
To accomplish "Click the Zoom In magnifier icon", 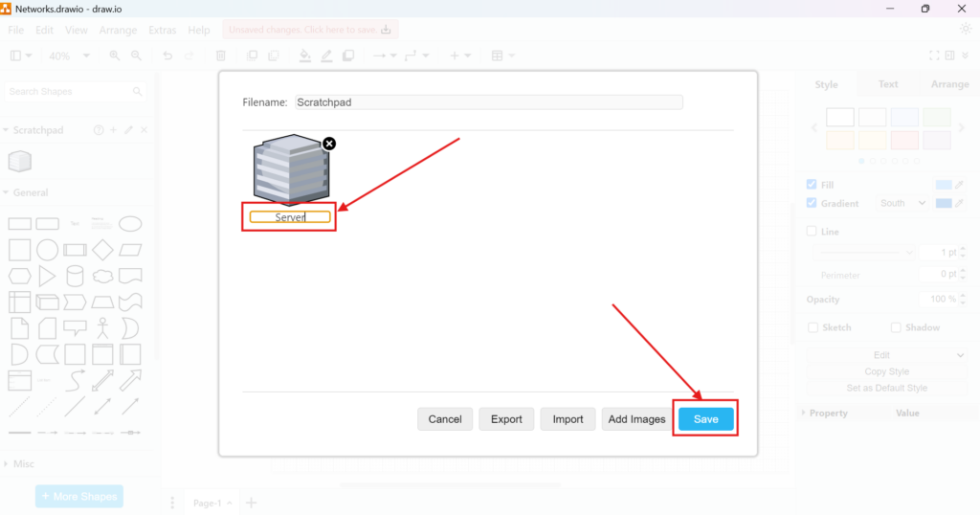I will (x=115, y=56).
